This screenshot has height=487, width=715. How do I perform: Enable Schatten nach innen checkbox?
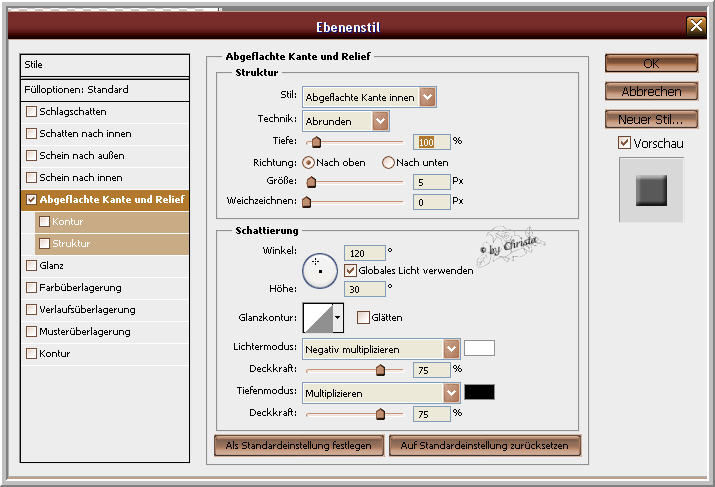tap(31, 133)
